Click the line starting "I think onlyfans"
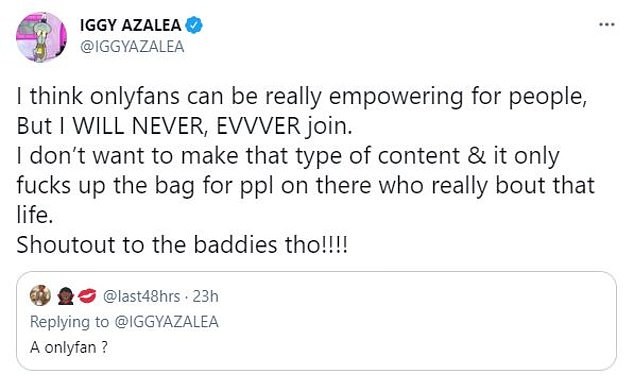Screen dimensions: 634x391 click(302, 97)
